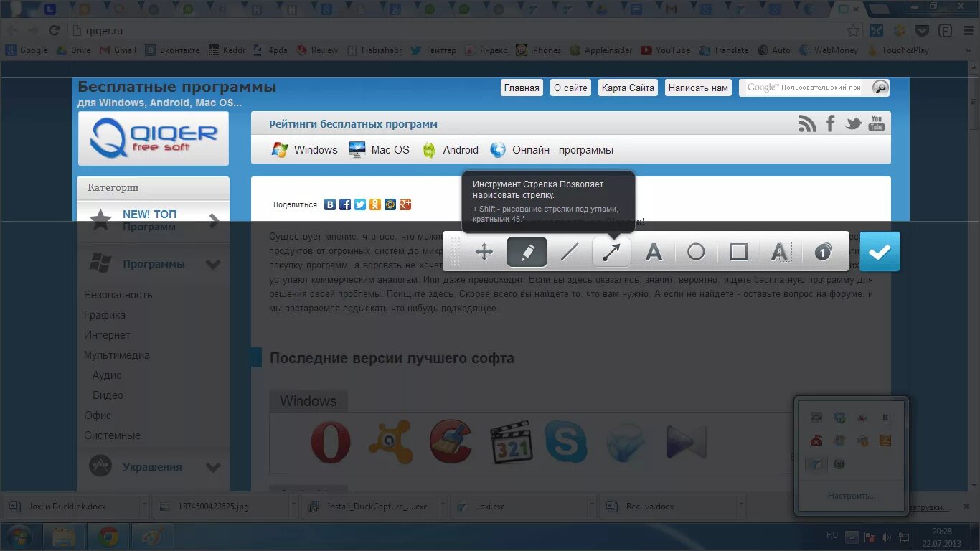Click the Google custom search field

(804, 88)
